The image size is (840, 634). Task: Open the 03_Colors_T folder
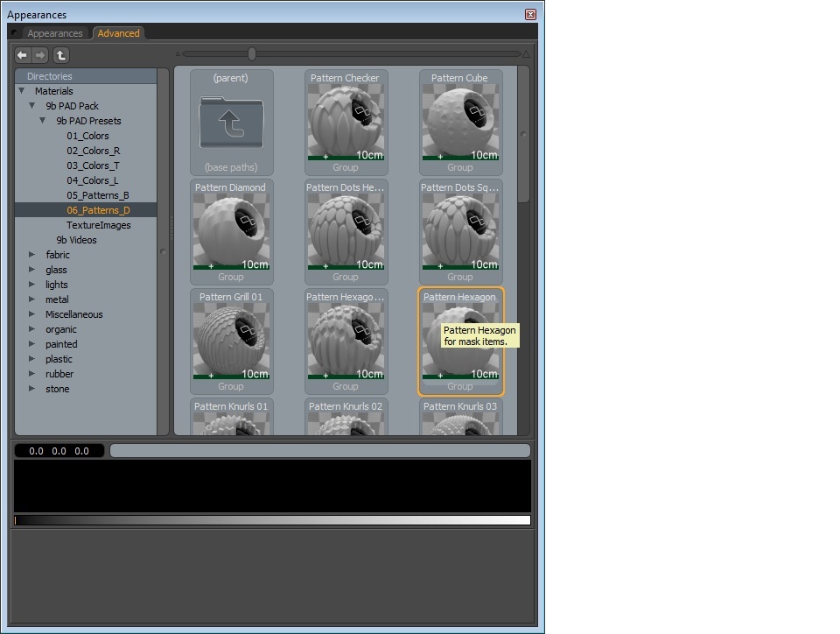pos(94,166)
